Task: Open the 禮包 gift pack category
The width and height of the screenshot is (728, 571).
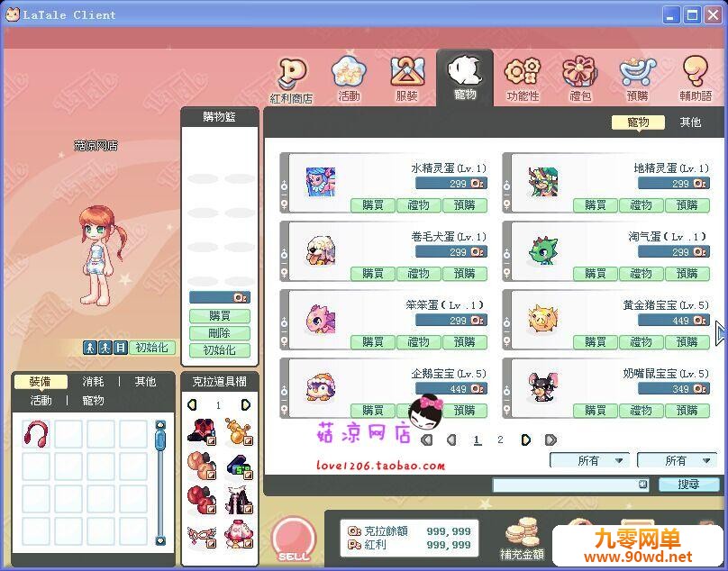Action: 580,79
